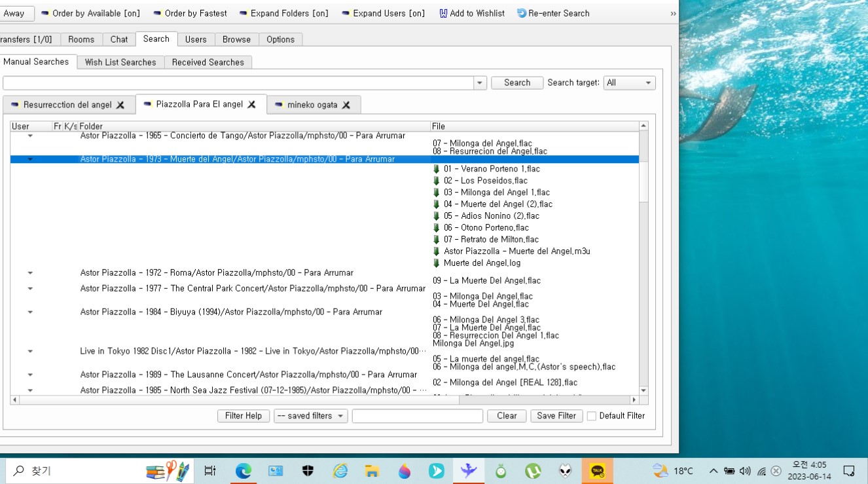Screen dimensions: 868x484
Task: Open the search history dropdown arrow
Action: click(x=480, y=83)
